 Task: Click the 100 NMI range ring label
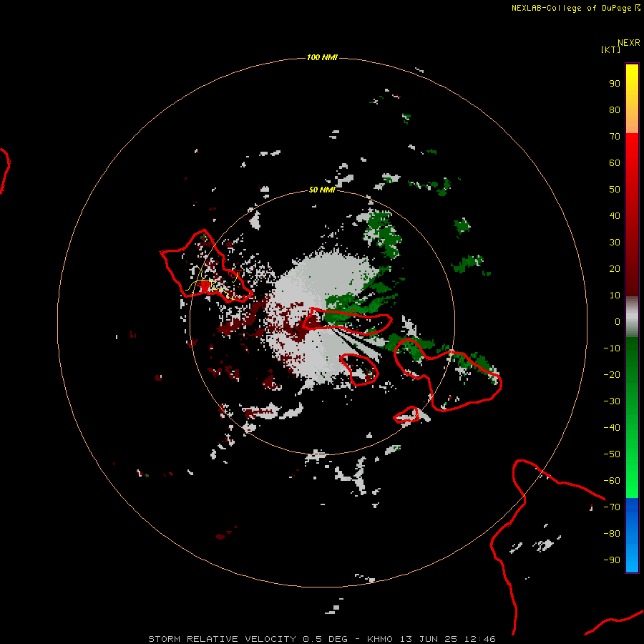(x=322, y=57)
